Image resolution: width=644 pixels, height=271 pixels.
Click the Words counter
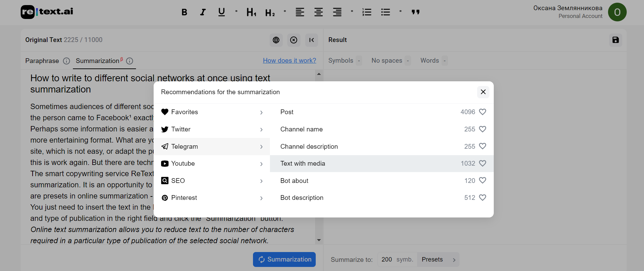pyautogui.click(x=434, y=61)
